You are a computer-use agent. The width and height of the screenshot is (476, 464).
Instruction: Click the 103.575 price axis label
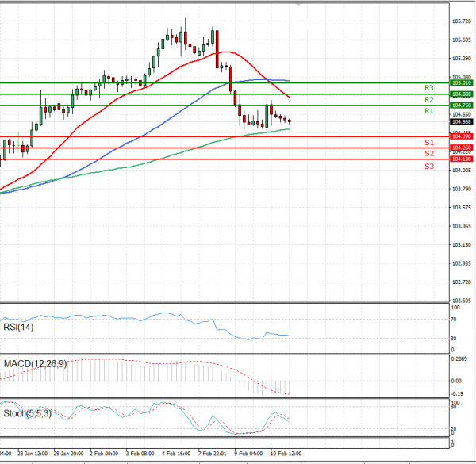[462, 208]
